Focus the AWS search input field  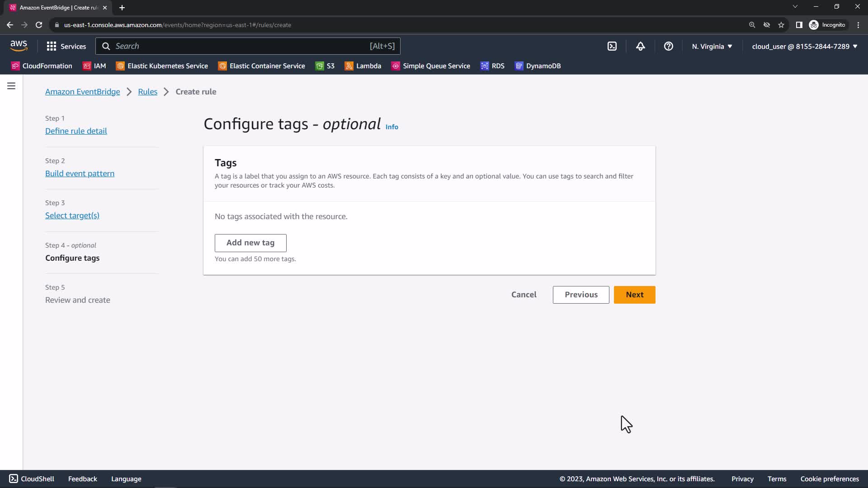[240, 46]
